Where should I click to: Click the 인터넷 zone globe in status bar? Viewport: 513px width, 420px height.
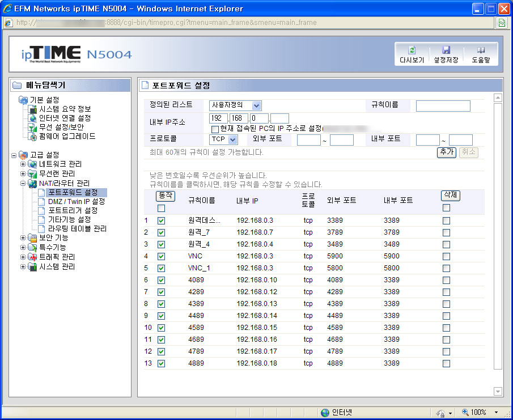pos(325,413)
